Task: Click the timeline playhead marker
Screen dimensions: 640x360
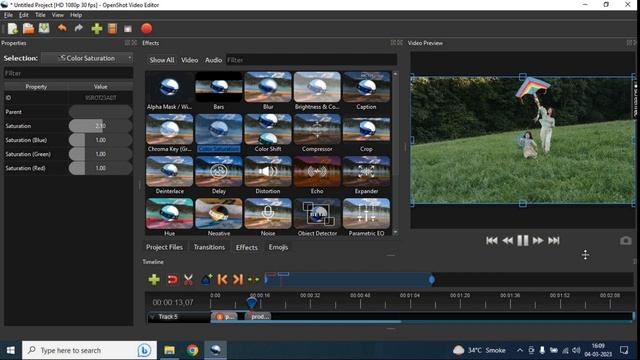Action: pos(251,302)
